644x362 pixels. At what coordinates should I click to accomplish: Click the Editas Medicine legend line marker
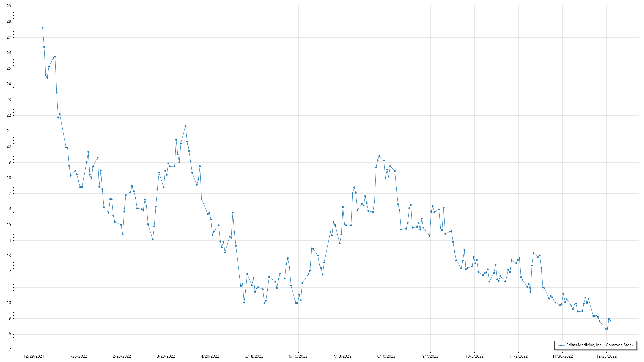pyautogui.click(x=561, y=345)
